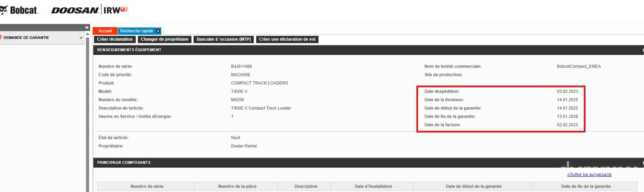Click the Bobcat logo
The image size is (644, 192).
pos(19,10)
